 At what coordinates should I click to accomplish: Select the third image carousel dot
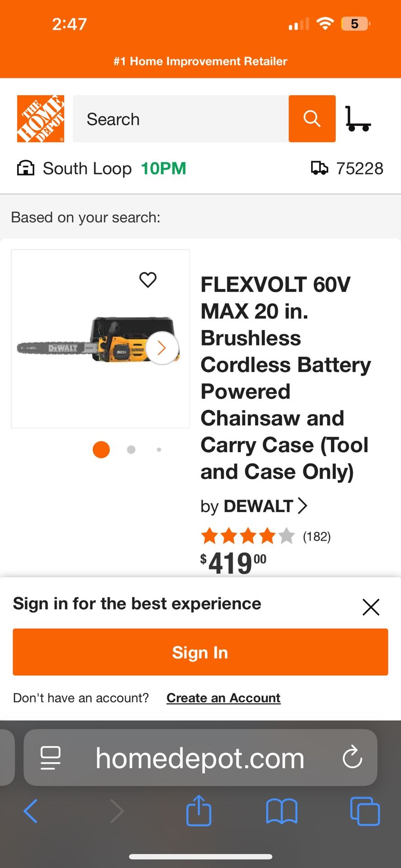[x=159, y=450]
